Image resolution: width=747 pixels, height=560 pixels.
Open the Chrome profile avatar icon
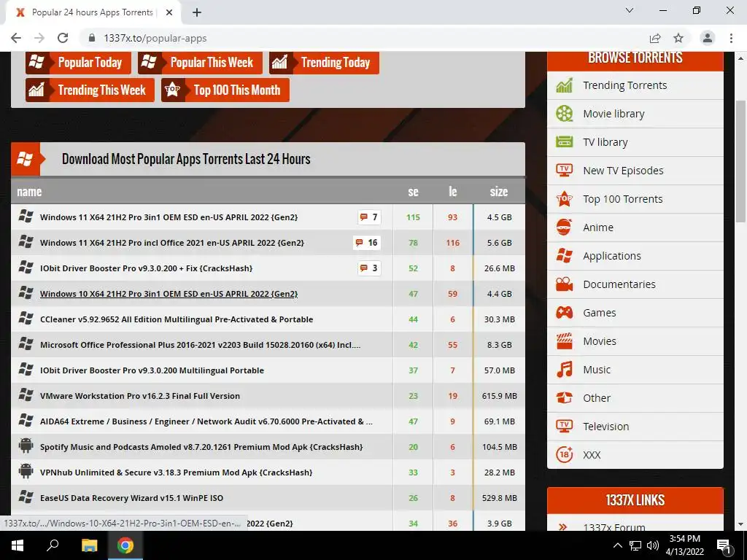(x=708, y=38)
